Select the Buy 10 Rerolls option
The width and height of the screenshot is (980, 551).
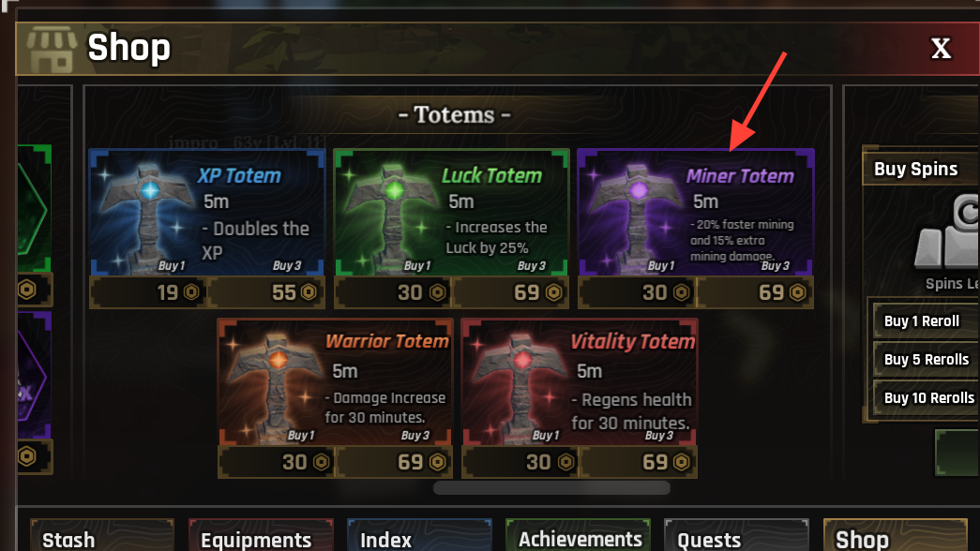pyautogui.click(x=927, y=398)
